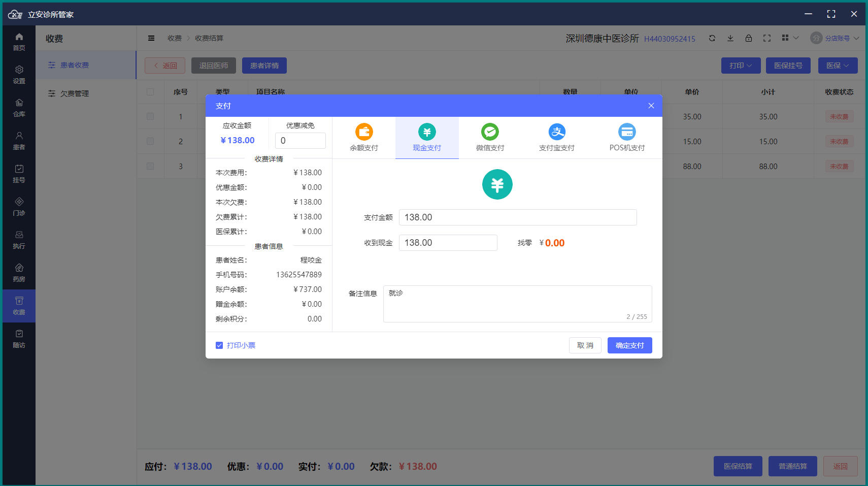Click the 备注信息 remarks text area

click(518, 304)
